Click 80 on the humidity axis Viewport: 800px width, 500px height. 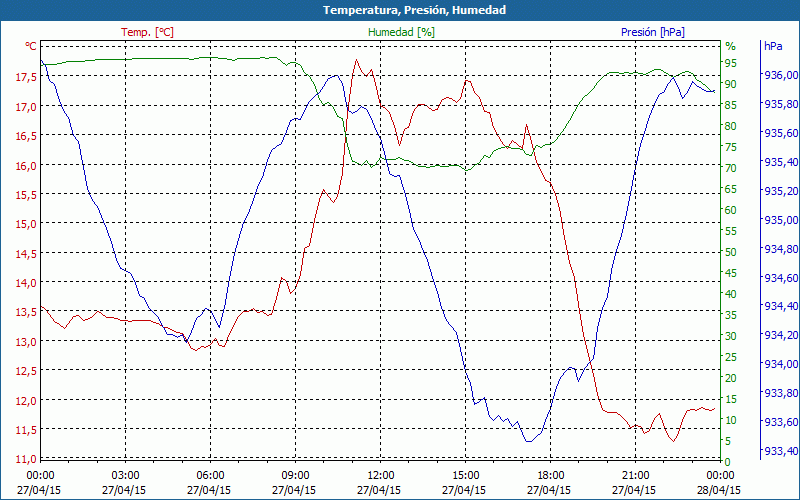coord(731,126)
